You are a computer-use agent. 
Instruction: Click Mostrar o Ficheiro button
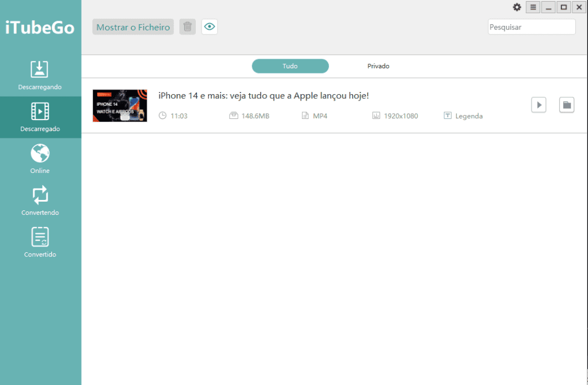pyautogui.click(x=133, y=26)
